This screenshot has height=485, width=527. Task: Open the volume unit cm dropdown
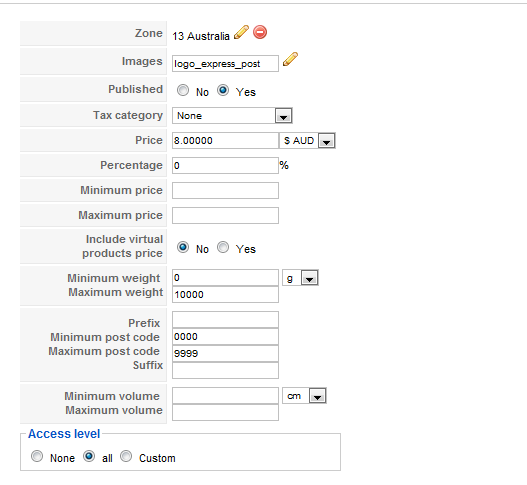click(304, 396)
